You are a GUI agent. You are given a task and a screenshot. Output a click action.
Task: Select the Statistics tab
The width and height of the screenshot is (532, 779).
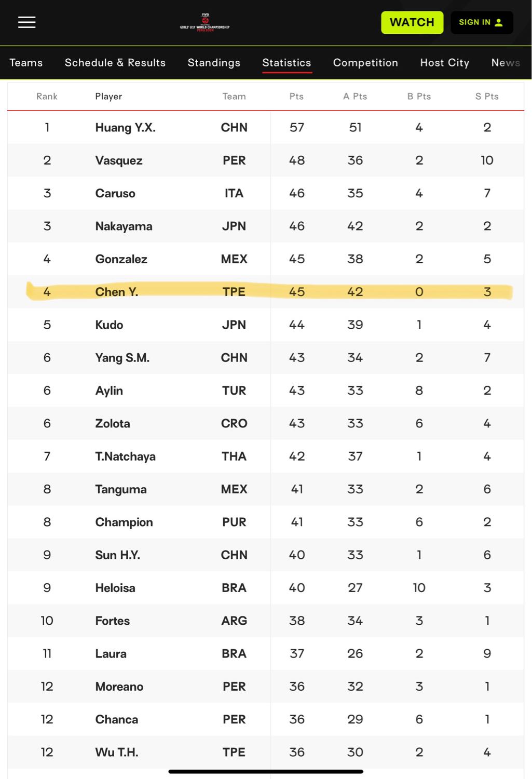pos(287,63)
